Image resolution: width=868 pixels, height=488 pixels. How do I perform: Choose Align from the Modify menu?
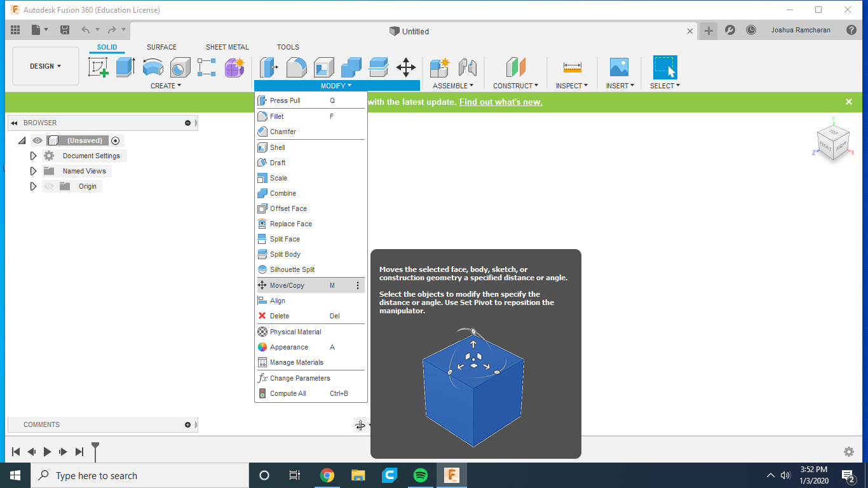[311, 301]
